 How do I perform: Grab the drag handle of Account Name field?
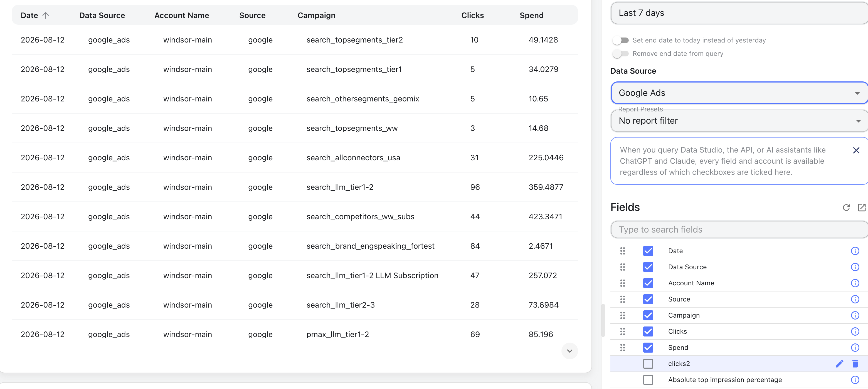pos(622,283)
